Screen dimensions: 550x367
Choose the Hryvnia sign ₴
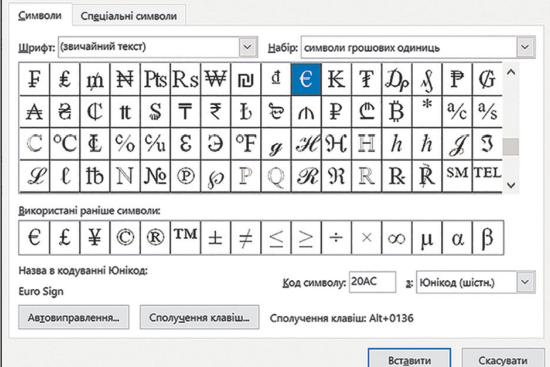coord(65,112)
